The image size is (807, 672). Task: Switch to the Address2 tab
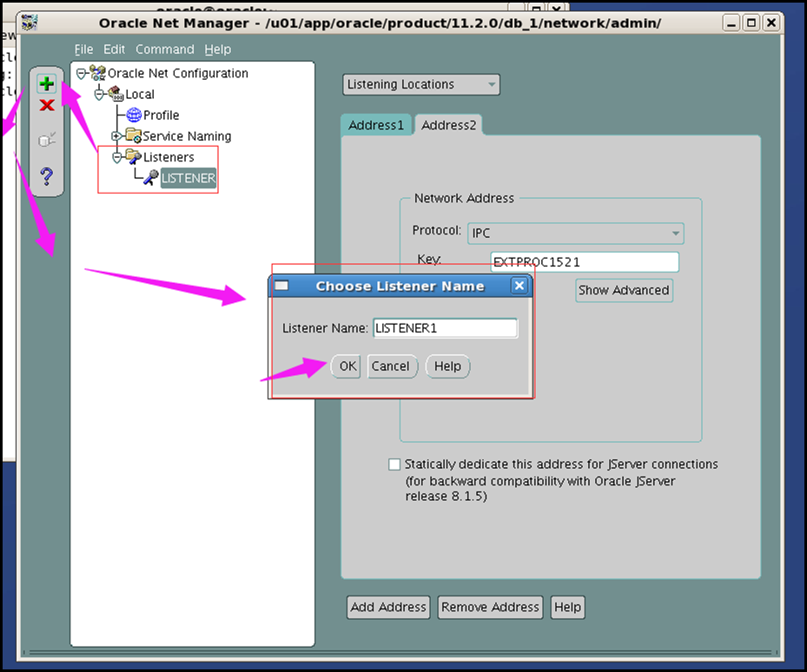pyautogui.click(x=449, y=125)
